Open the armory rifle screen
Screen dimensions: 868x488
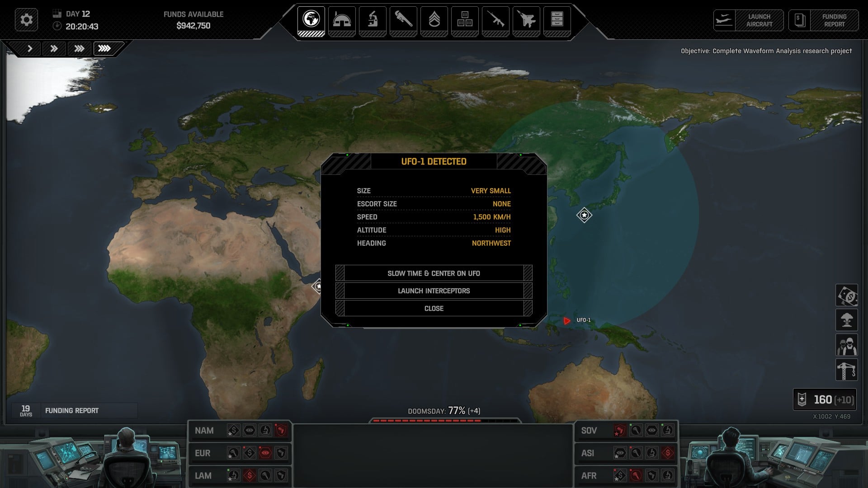pyautogui.click(x=495, y=20)
